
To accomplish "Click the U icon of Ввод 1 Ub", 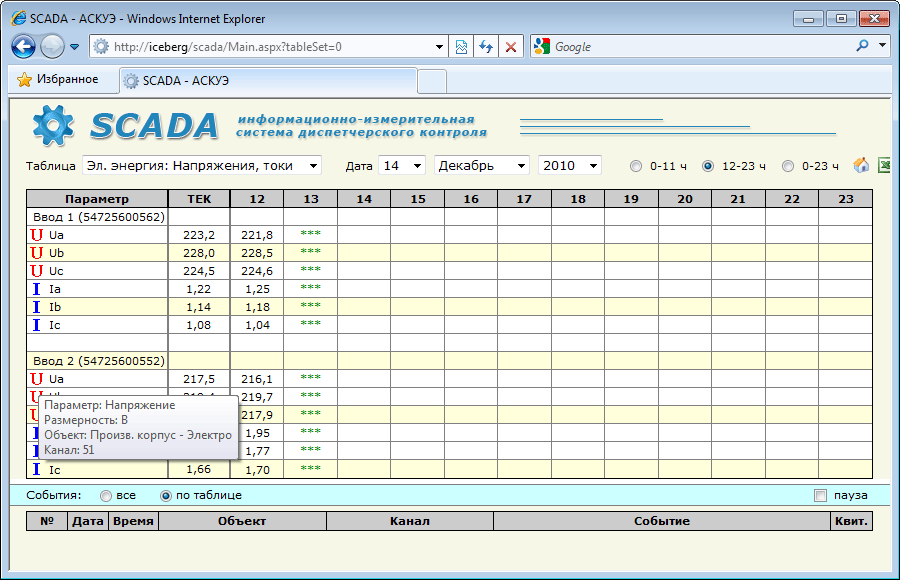I will (37, 253).
